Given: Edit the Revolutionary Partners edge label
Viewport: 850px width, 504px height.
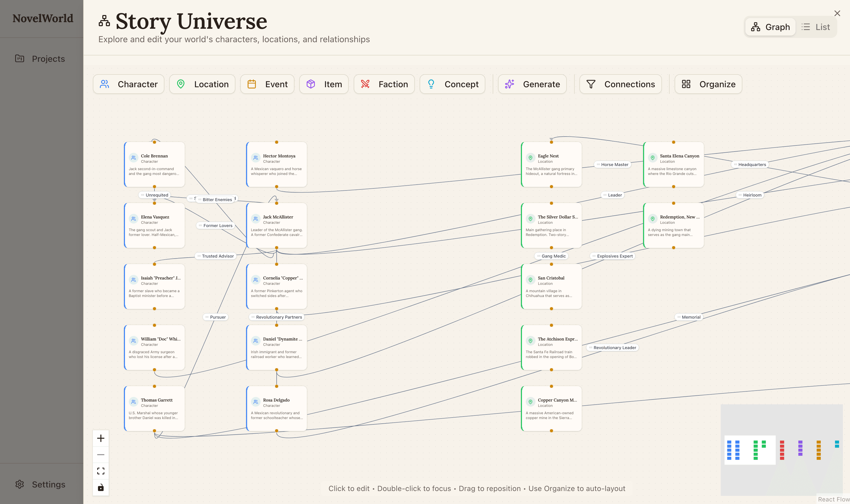Looking at the screenshot, I should 277,317.
